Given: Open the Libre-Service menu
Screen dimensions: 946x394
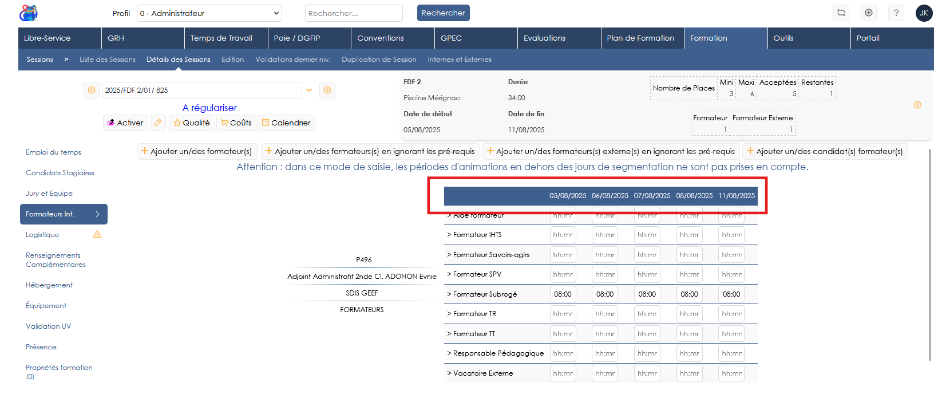Looking at the screenshot, I should [60, 38].
